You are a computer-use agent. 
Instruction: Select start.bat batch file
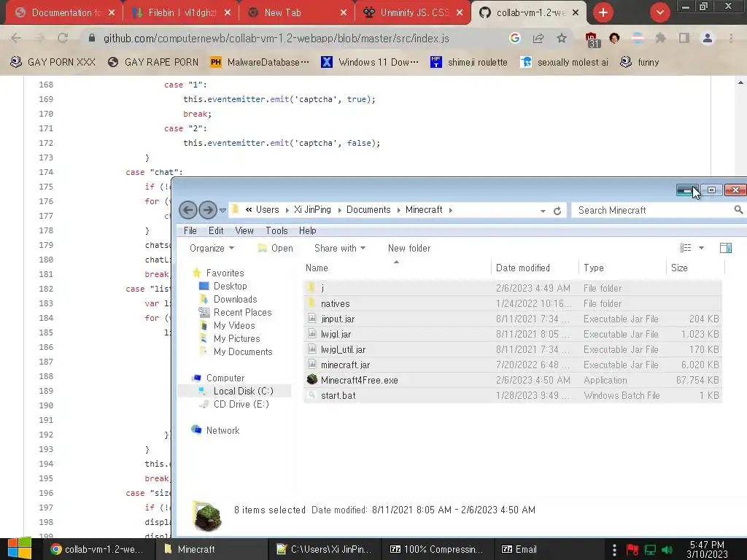click(x=513, y=395)
